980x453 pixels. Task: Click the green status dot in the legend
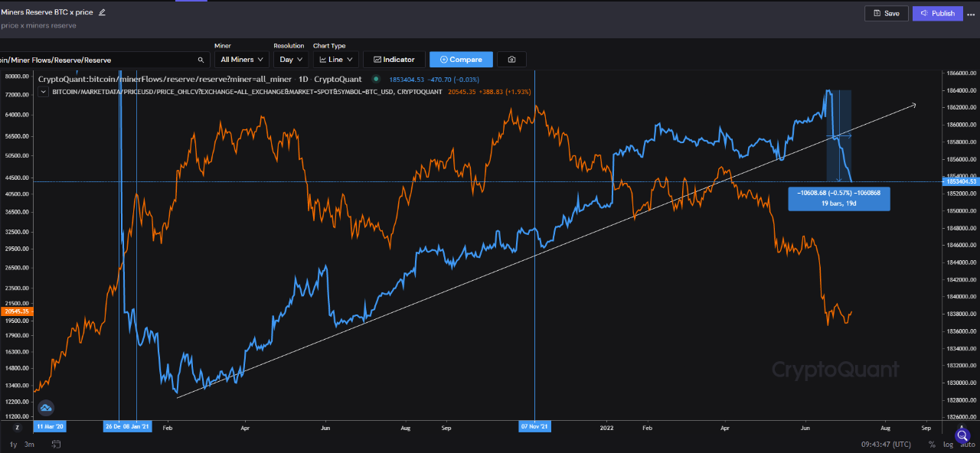point(376,79)
